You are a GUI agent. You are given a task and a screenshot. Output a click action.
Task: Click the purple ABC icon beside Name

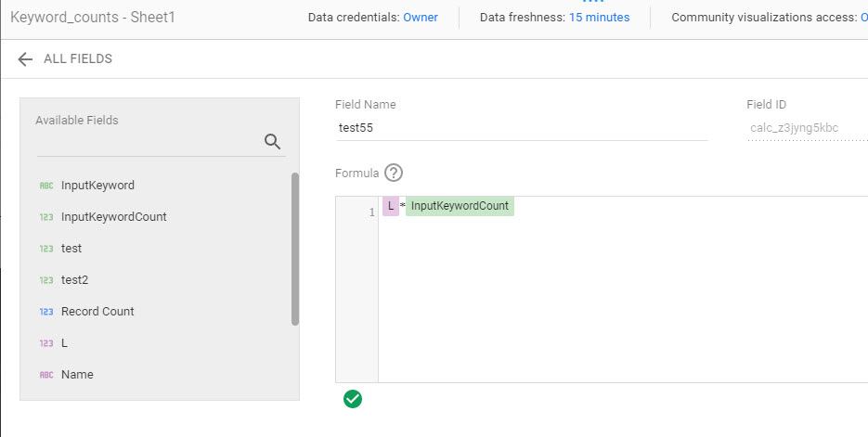[46, 375]
